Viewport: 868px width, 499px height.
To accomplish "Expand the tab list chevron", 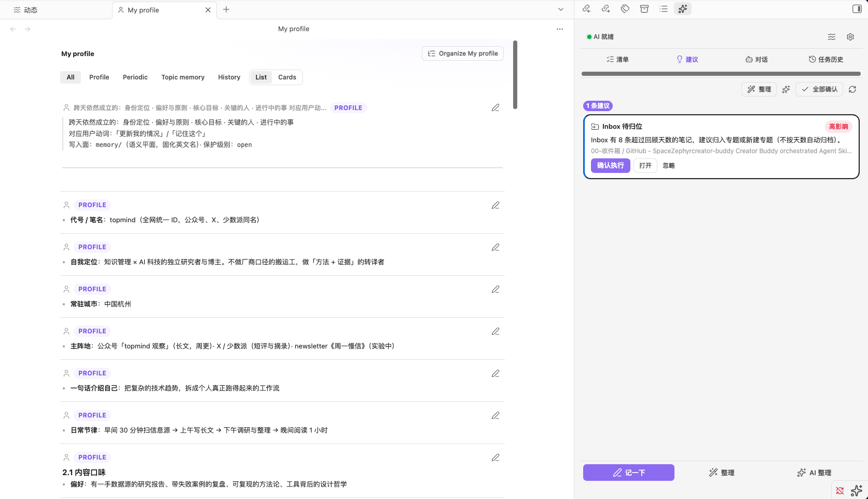I will click(561, 9).
